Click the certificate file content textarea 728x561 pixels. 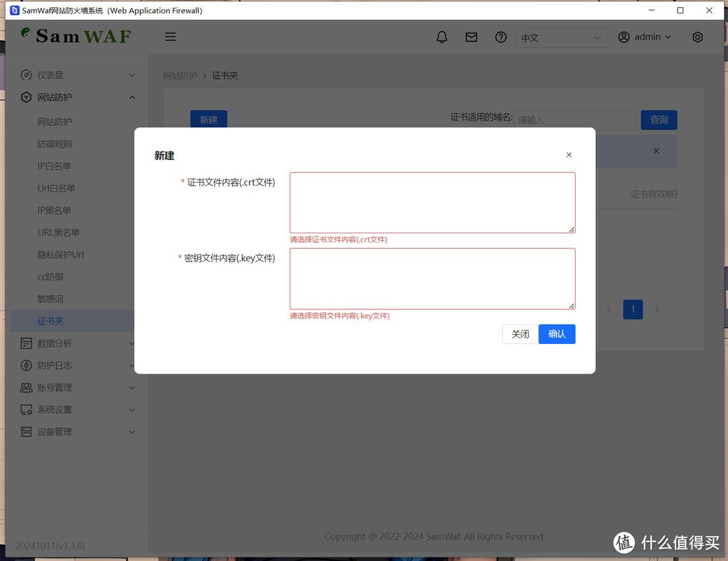(x=432, y=202)
